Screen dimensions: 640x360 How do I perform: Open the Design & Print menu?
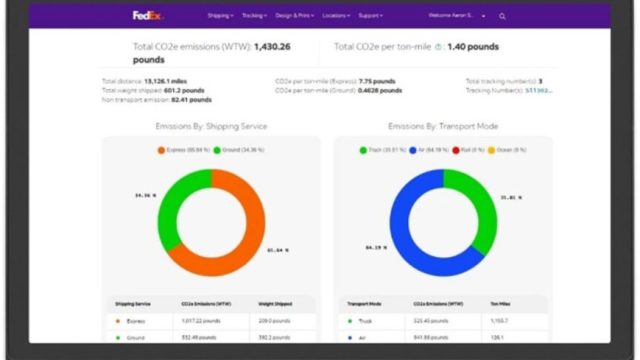click(x=295, y=16)
